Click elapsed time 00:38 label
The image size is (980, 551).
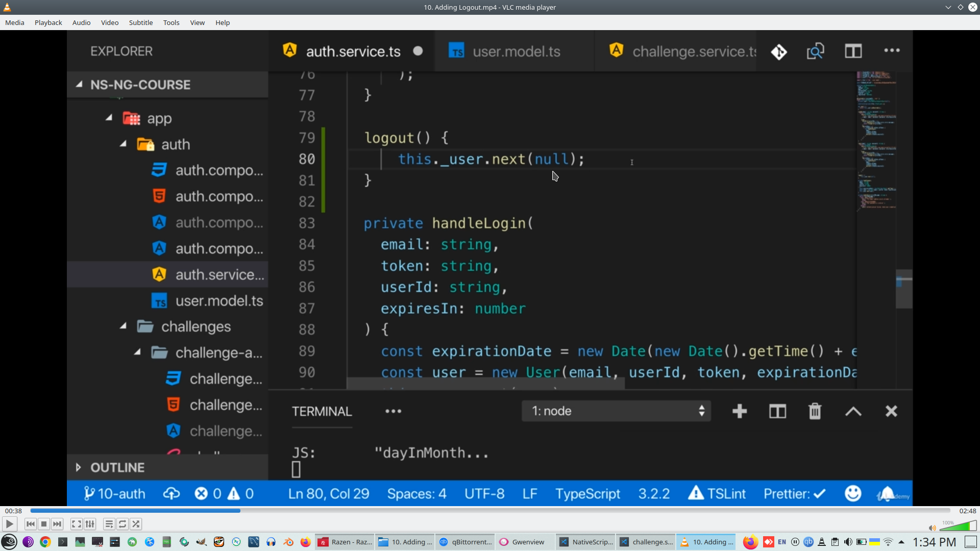(x=13, y=511)
